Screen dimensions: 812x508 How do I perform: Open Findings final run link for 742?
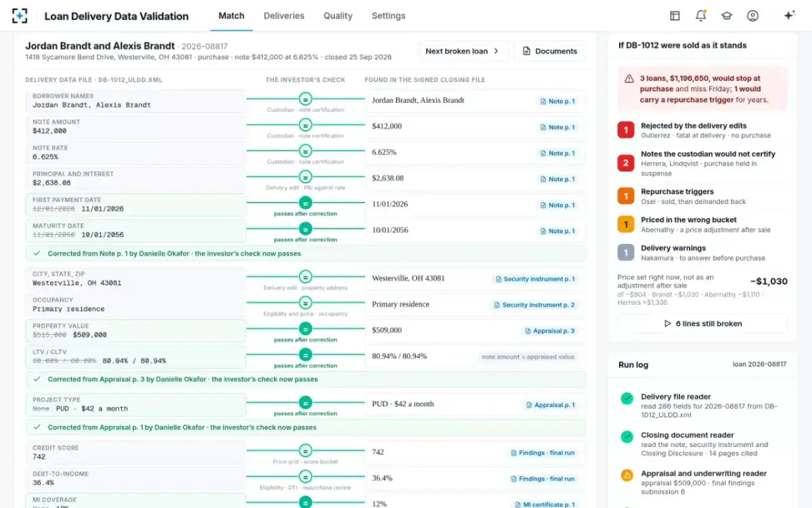(x=543, y=453)
